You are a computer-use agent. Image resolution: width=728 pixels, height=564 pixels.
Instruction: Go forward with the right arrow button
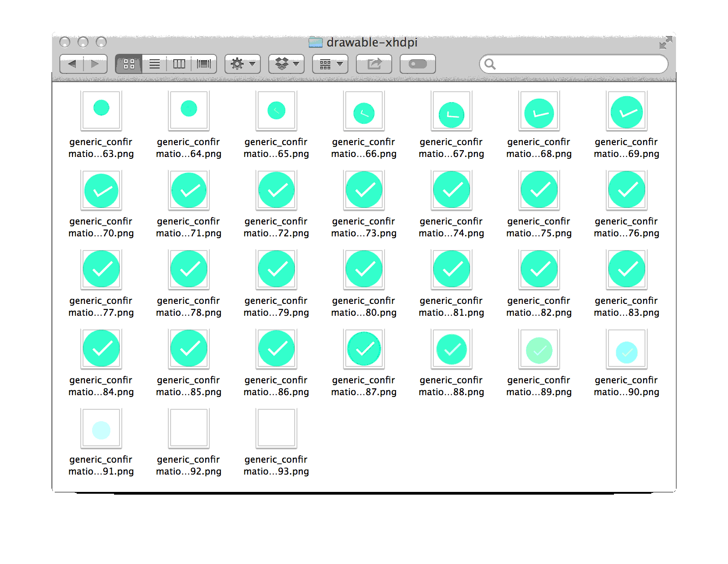point(95,64)
